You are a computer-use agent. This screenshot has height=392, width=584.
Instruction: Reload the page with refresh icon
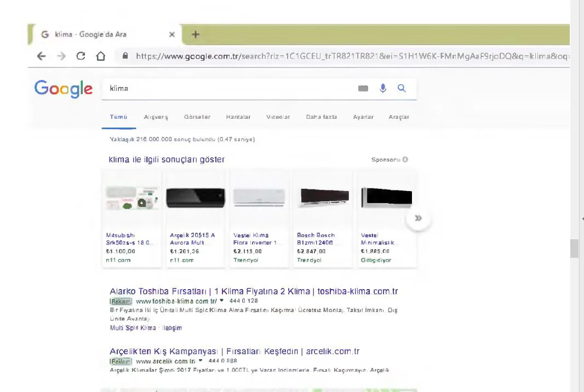(81, 56)
